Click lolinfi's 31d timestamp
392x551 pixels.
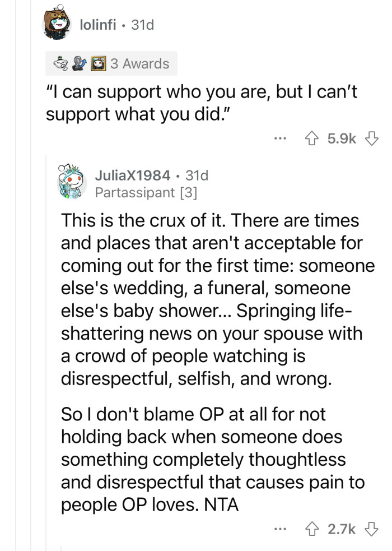click(x=142, y=25)
